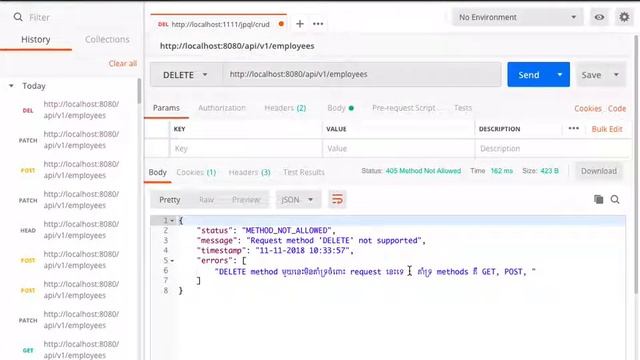Click the Download response button
The image size is (640, 360).
point(599,171)
